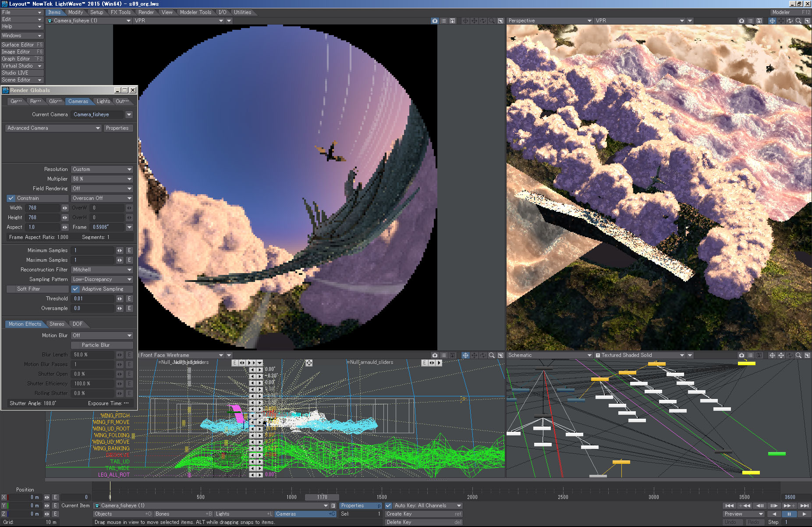This screenshot has height=527, width=812.
Task: Click the last frame field showing 3600
Action: point(795,497)
